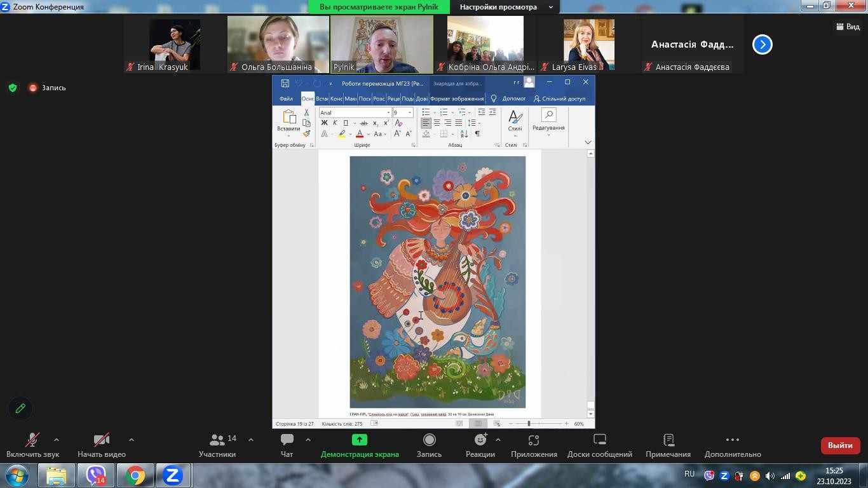Click the multilevel list icon

[462, 112]
